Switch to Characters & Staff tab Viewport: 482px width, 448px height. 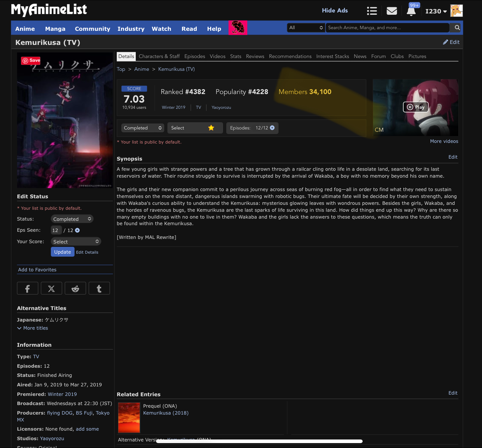(x=159, y=56)
